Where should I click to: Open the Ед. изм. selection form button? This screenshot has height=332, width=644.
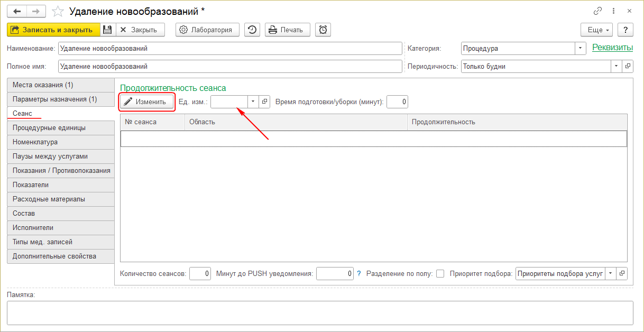(x=265, y=102)
